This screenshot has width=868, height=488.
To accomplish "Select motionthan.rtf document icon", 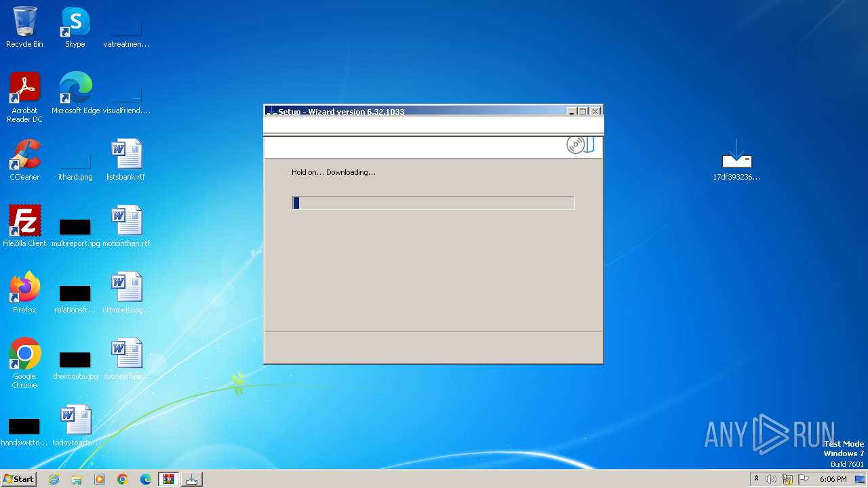I will pos(126,226).
